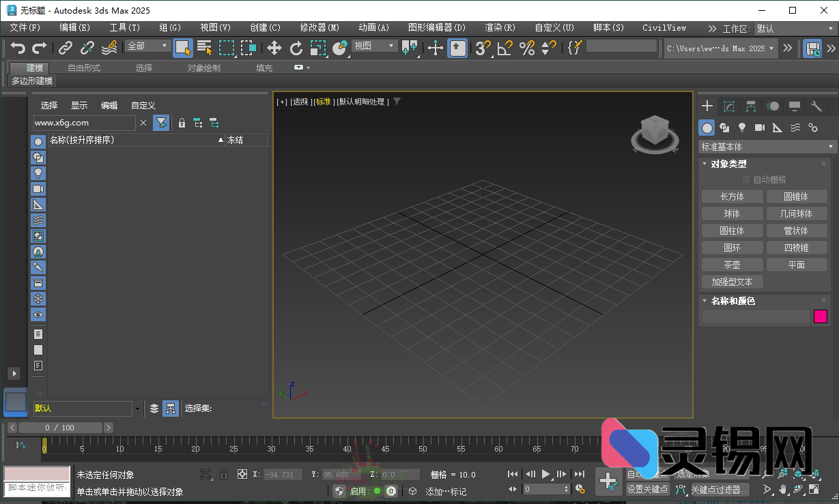
Task: Click the Undo arrow in main toolbar
Action: click(x=18, y=48)
